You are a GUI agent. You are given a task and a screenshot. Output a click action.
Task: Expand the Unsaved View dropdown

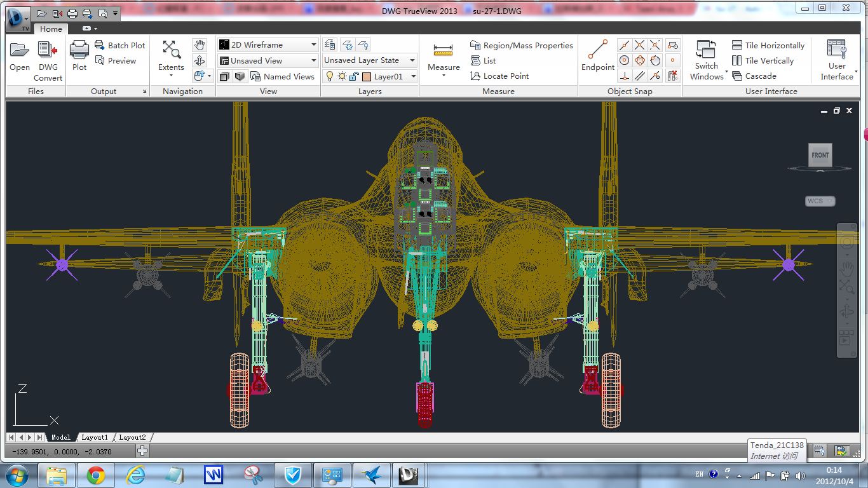click(313, 61)
